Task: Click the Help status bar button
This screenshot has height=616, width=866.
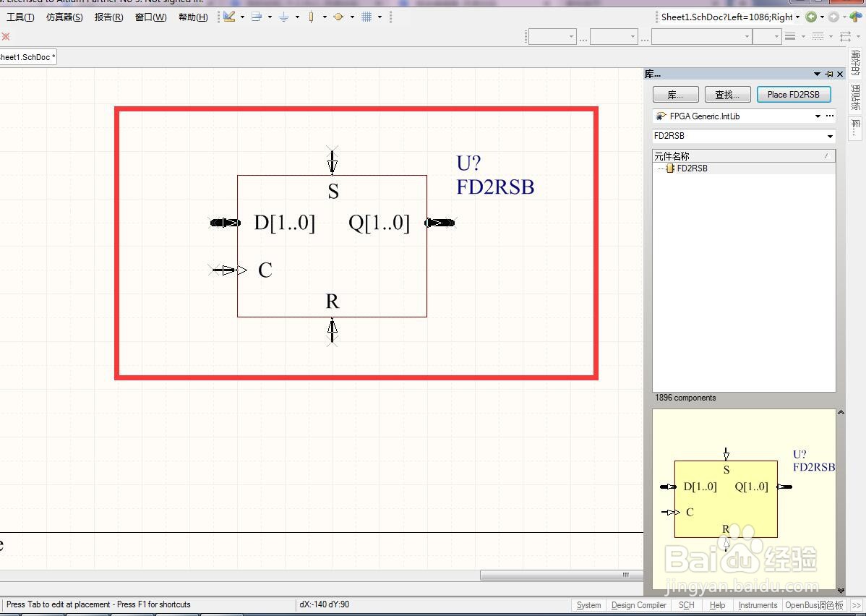Action: 717,605
